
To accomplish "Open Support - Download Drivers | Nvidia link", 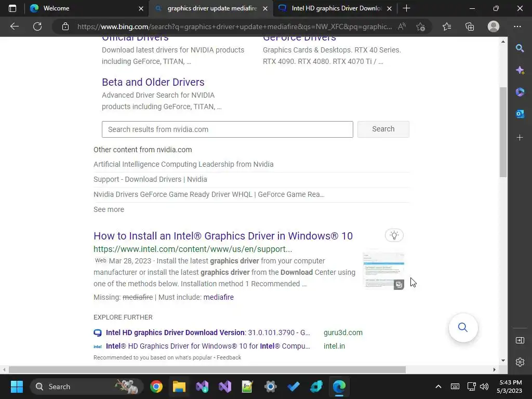I will click(150, 179).
